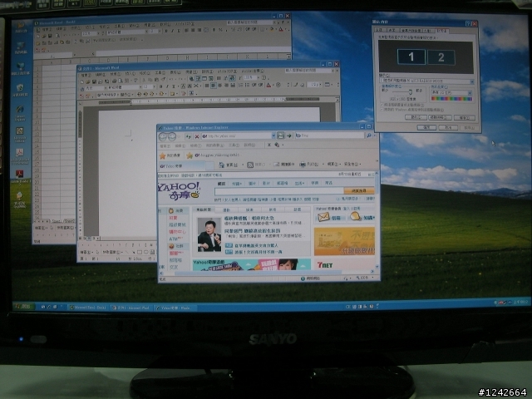Image resolution: width=532 pixels, height=399 pixels.
Task: Open the Safety (安全性) dropdown in IE command bar
Action: click(352, 165)
